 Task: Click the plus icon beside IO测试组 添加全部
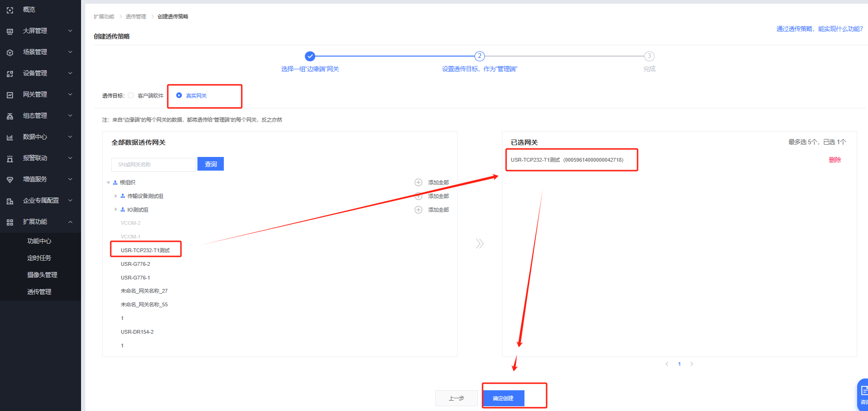(x=418, y=210)
